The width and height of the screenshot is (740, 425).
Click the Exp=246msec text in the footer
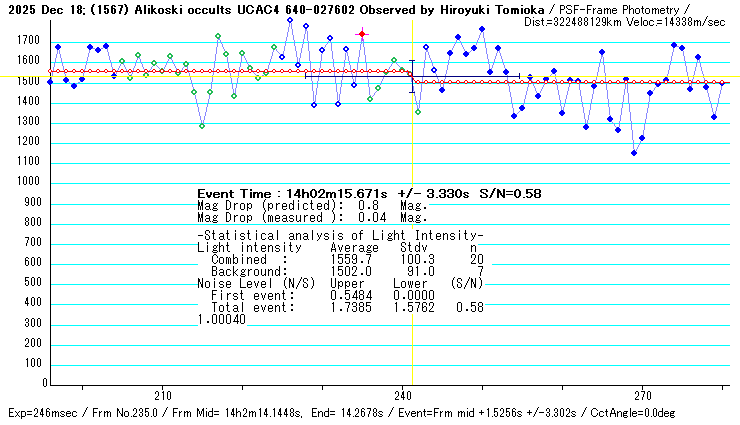[40, 413]
